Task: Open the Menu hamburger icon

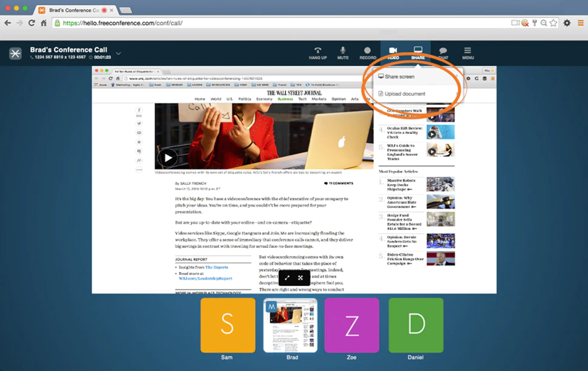Action: pos(467,52)
